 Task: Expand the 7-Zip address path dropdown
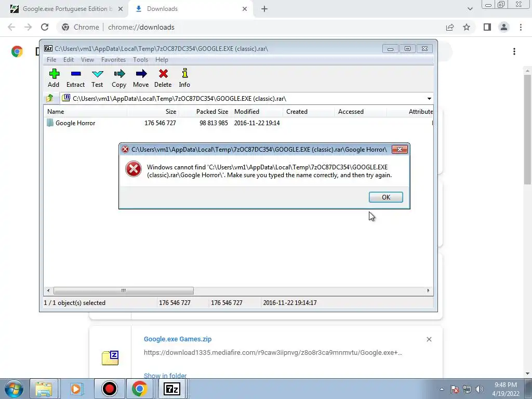coord(429,99)
